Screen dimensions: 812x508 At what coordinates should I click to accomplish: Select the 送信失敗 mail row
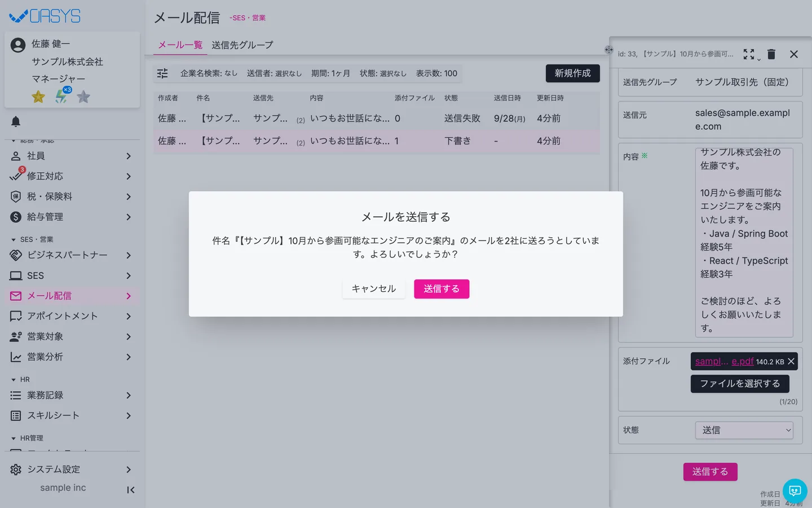[377, 119]
